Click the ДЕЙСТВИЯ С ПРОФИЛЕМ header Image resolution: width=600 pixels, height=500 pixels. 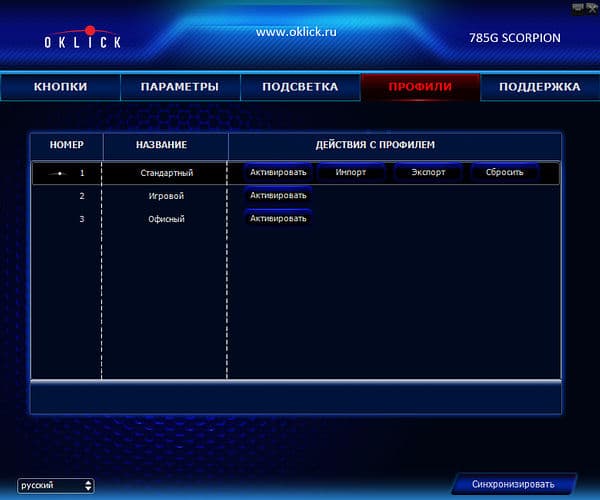375,145
